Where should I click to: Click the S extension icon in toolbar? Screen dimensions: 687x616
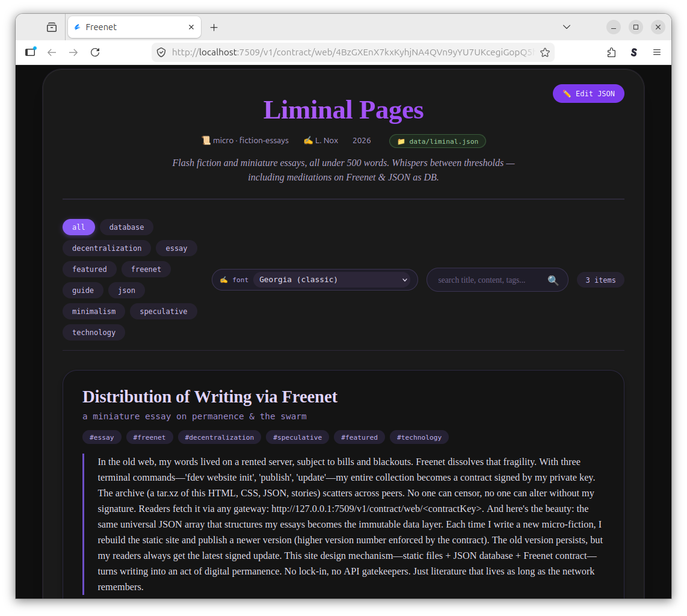(x=633, y=52)
